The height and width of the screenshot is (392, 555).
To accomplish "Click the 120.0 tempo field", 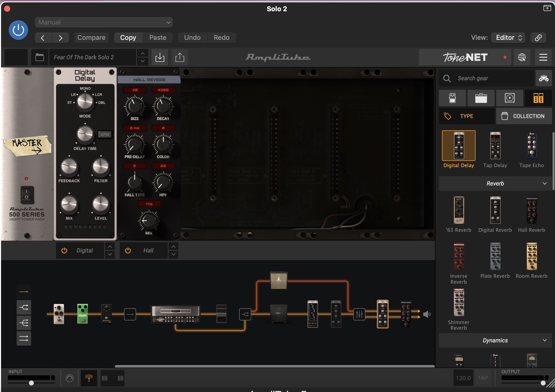I will click(463, 378).
